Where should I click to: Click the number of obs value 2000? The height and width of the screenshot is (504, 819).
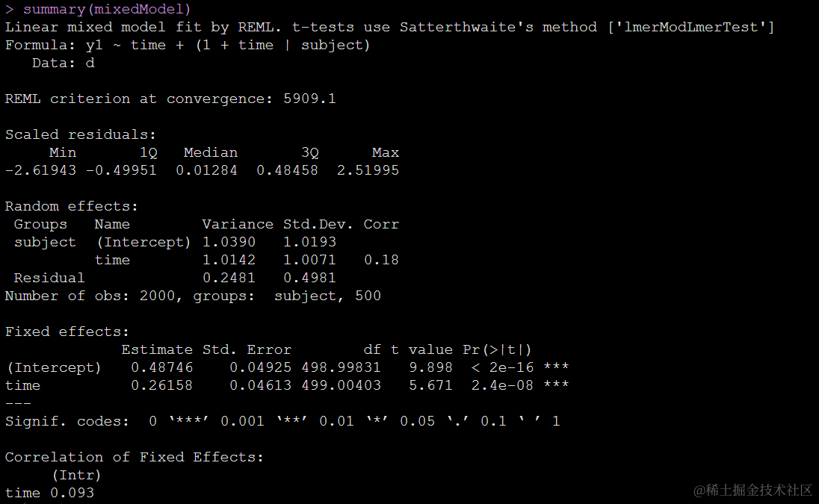coord(157,296)
